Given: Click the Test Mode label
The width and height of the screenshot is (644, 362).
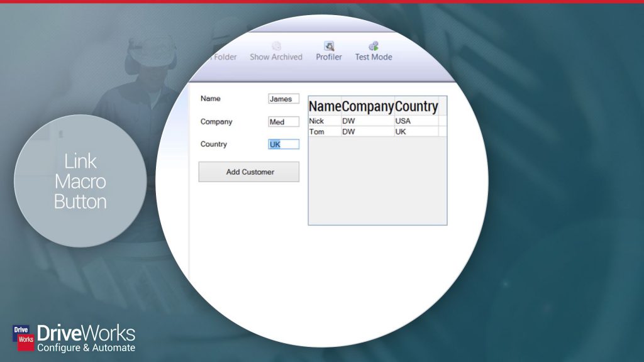Looking at the screenshot, I should pos(374,57).
